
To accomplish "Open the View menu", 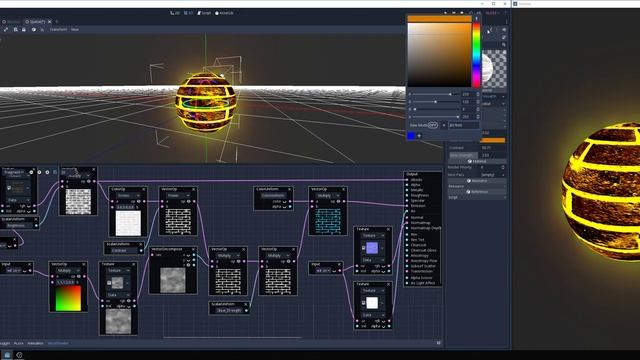I will click(75, 29).
